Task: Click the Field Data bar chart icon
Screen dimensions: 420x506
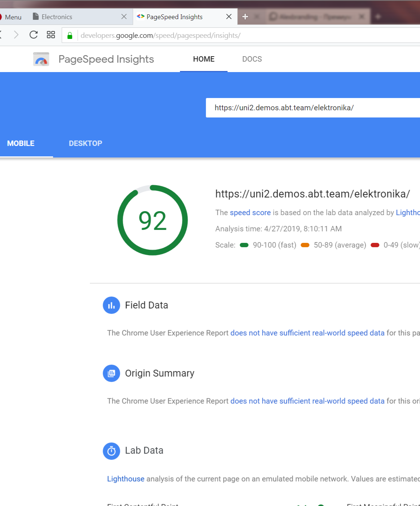Action: point(111,305)
